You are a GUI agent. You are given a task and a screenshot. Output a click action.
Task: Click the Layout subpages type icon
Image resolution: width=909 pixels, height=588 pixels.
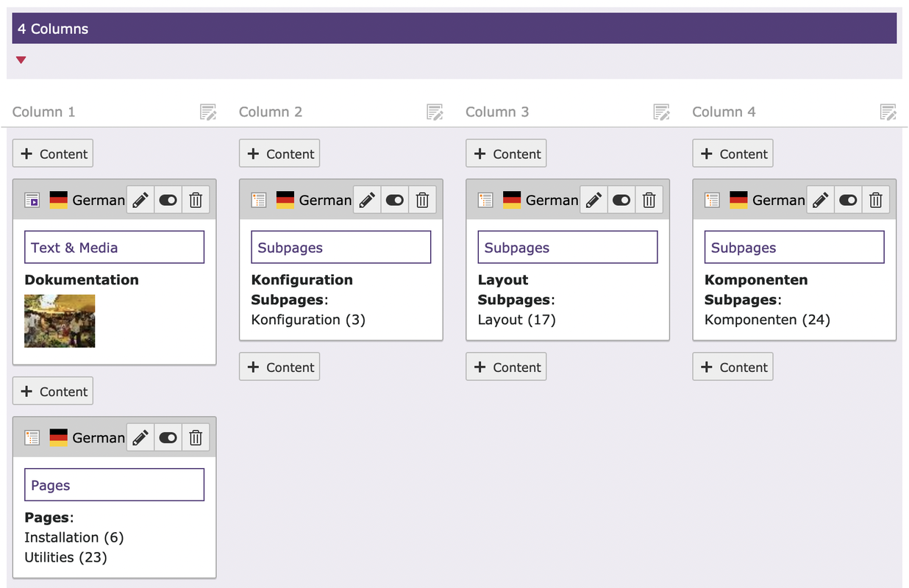(x=485, y=200)
